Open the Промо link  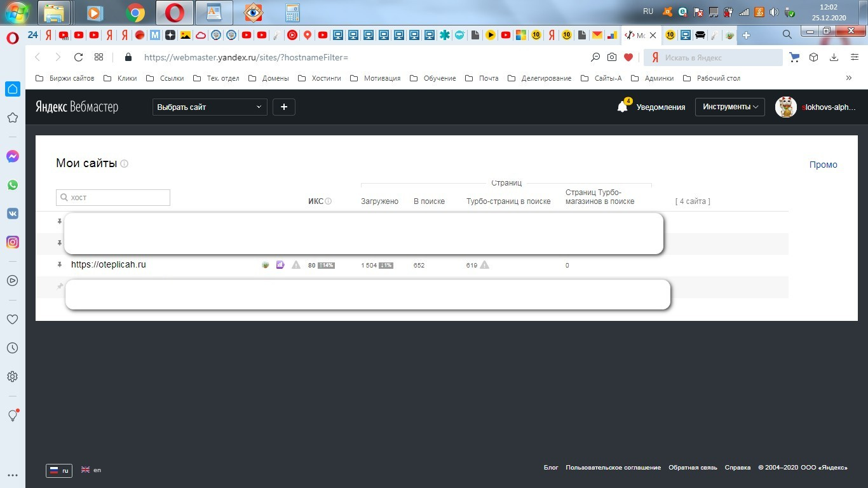824,165
